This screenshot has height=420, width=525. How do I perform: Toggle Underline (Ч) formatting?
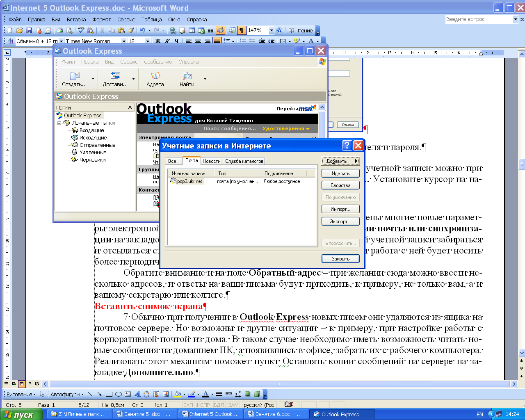(x=177, y=41)
